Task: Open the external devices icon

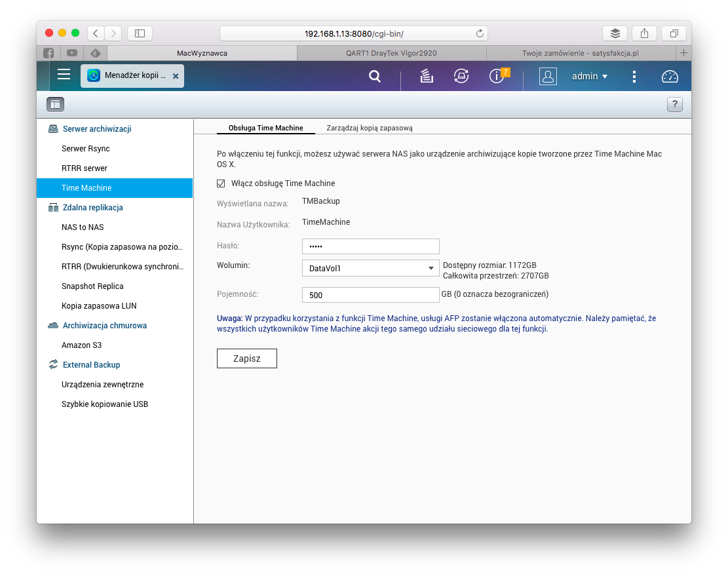Action: [x=461, y=75]
